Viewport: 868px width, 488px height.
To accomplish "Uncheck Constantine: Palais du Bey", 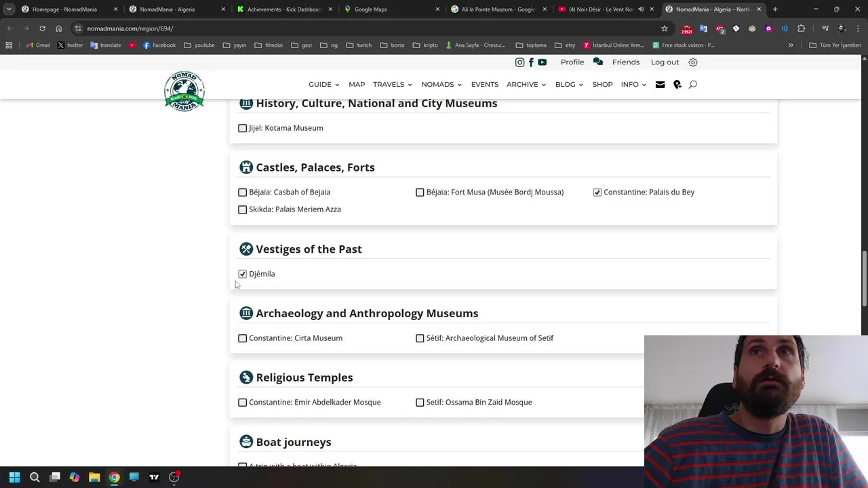I will click(x=597, y=192).
